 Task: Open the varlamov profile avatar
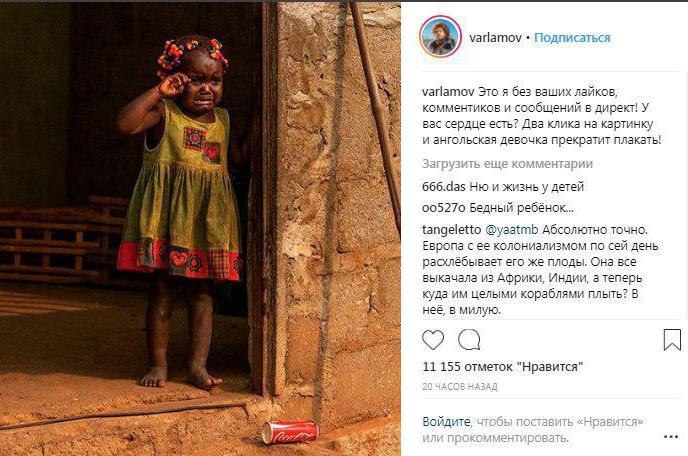coord(440,37)
